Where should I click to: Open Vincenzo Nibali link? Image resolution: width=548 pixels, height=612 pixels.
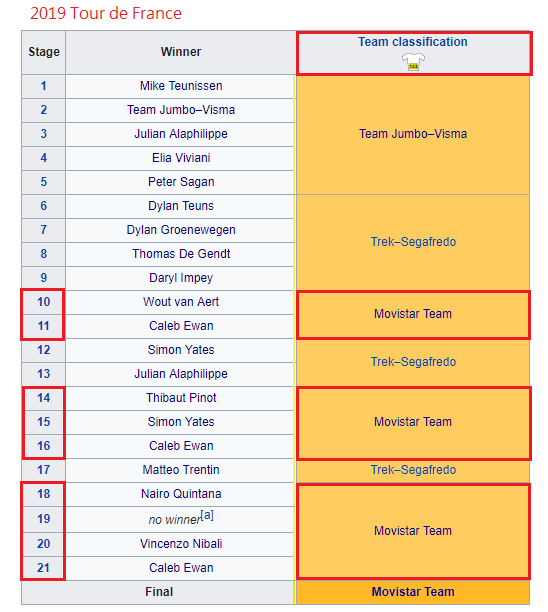tap(181, 544)
